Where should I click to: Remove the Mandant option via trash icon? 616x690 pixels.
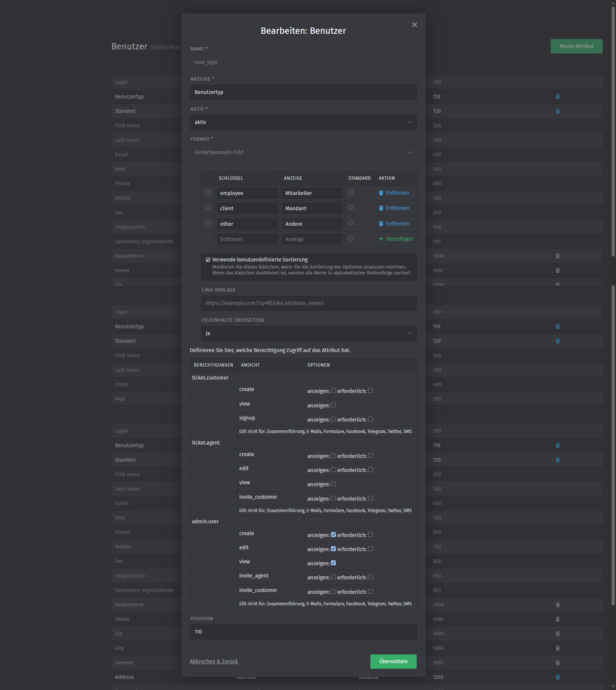tap(381, 208)
